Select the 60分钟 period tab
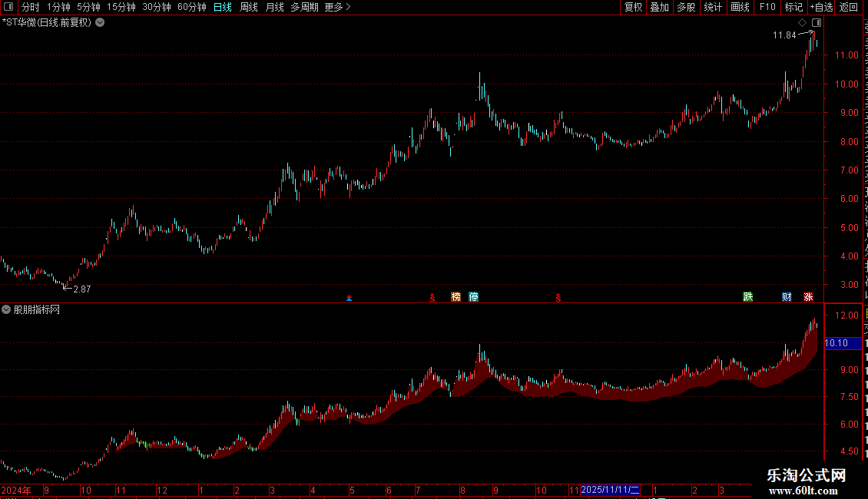 pos(192,7)
